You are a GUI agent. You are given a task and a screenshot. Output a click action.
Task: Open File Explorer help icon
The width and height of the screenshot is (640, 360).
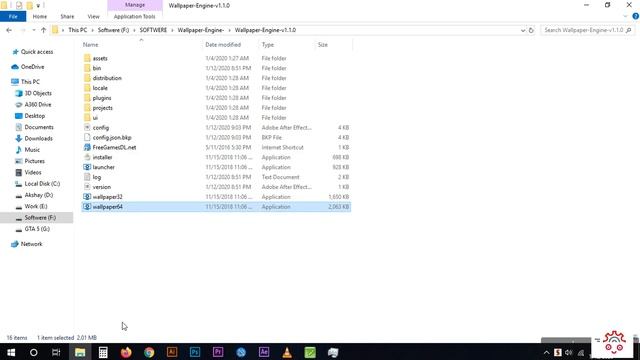pos(636,16)
